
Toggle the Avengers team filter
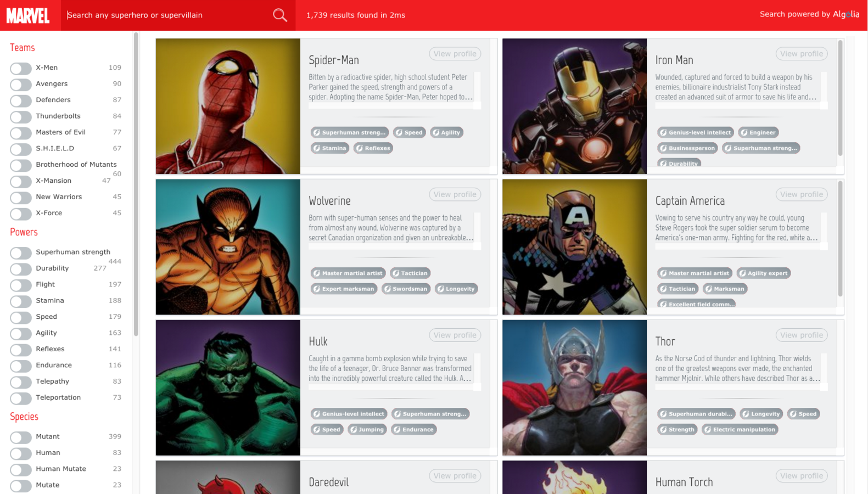click(x=21, y=85)
